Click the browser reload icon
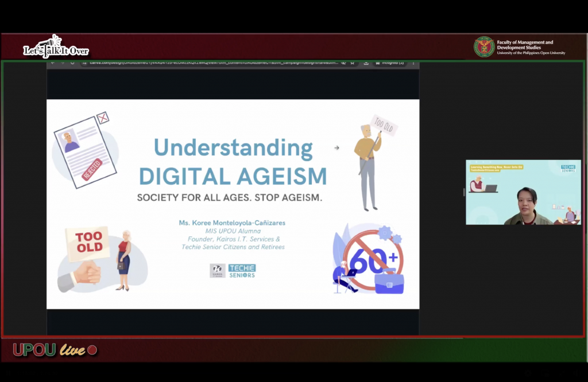 tap(72, 63)
